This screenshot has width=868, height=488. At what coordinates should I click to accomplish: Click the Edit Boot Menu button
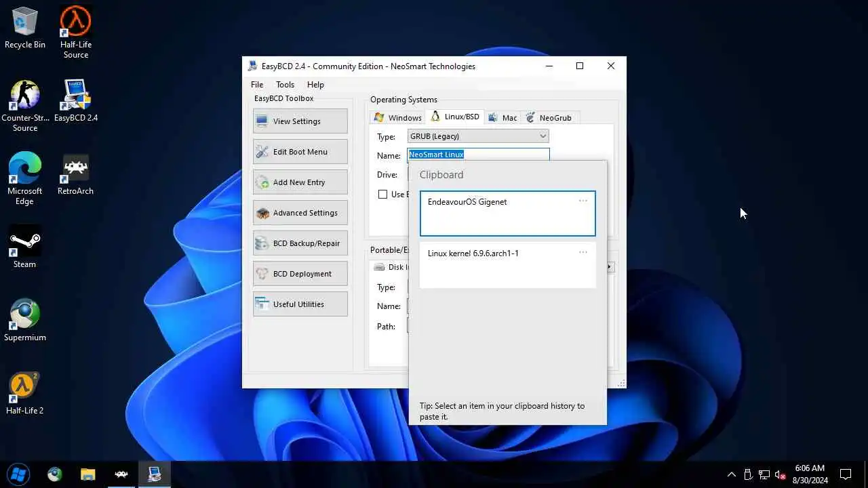point(300,152)
